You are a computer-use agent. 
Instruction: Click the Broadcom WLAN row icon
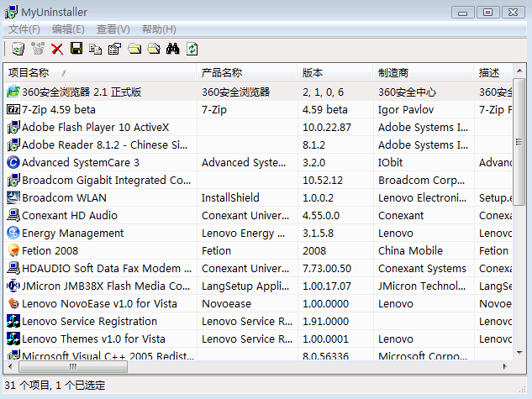pyautogui.click(x=13, y=197)
